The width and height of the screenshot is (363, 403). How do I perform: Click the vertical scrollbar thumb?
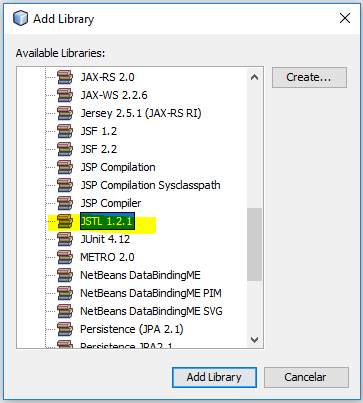click(254, 244)
